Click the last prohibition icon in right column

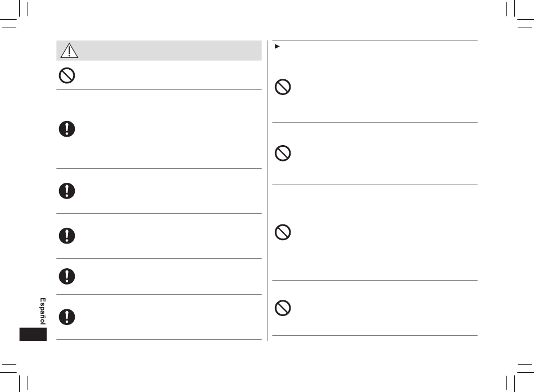(x=283, y=308)
